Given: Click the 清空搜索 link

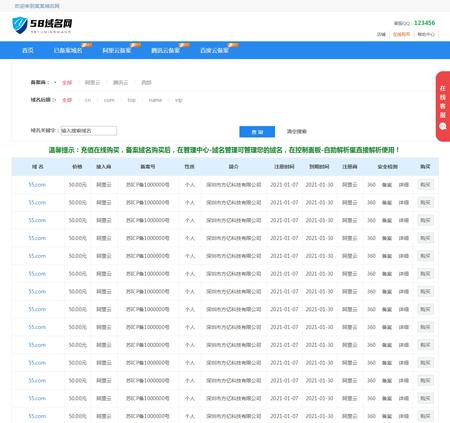Looking at the screenshot, I should pyautogui.click(x=297, y=131).
